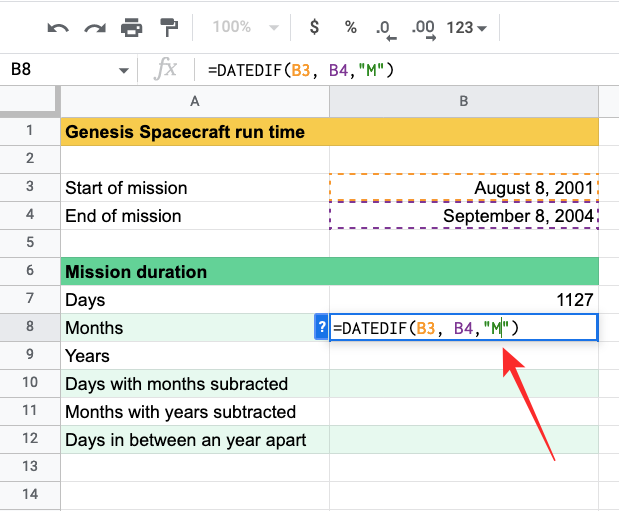Select row 7 header
This screenshot has height=511, width=619.
(x=30, y=299)
